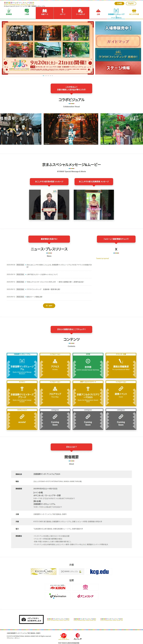
Task: Open the 京まふ 2024 archive logo
Action: tap(58, 620)
